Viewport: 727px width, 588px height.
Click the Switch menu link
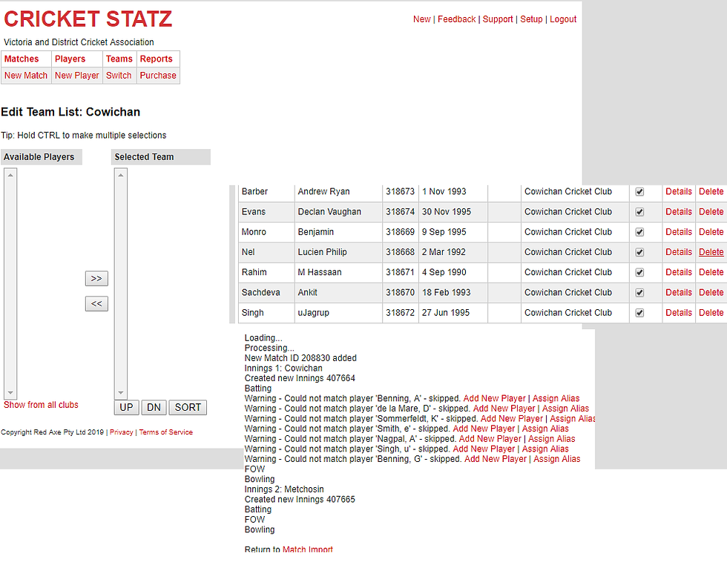click(x=119, y=76)
